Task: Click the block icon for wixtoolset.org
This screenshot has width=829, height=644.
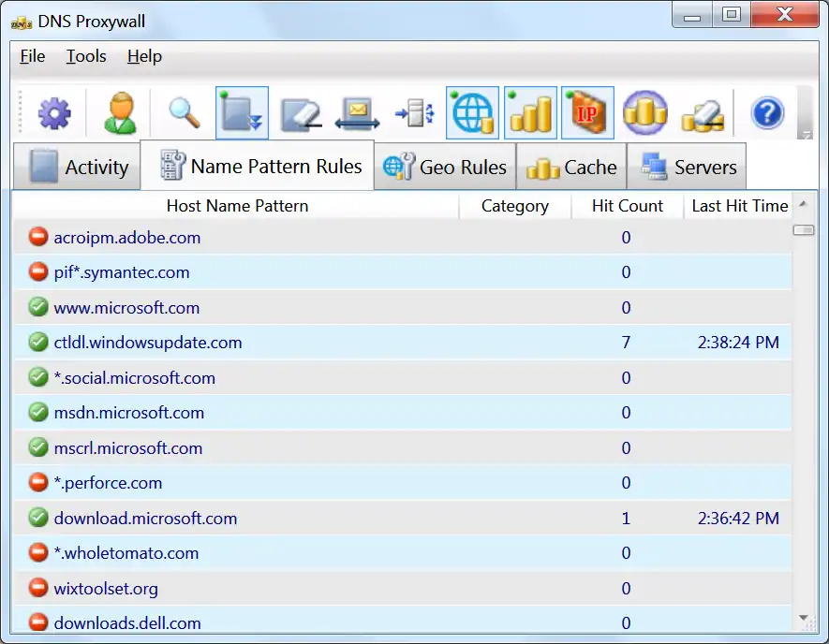Action: point(38,588)
